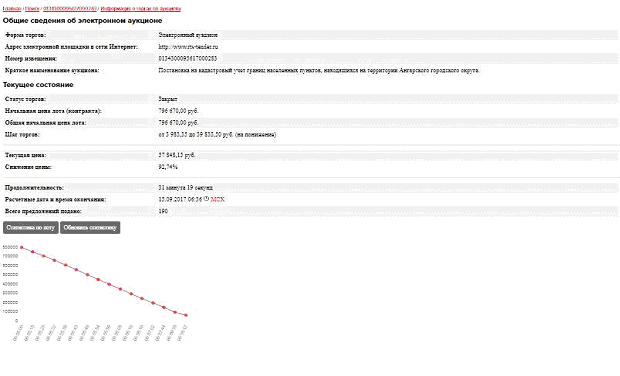The image size is (620, 376).
Task: Click the 'Текущее состояние' section heading
Action: coord(38,85)
